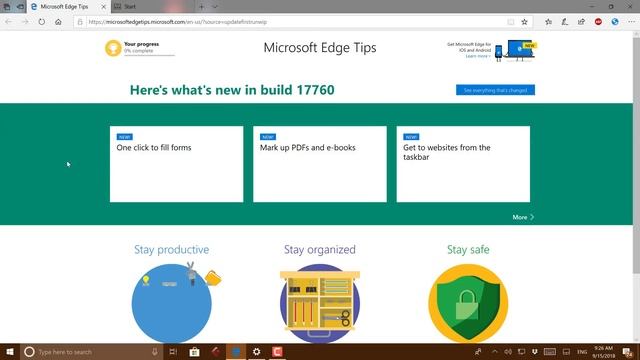Open the clock and date flyout
Image resolution: width=640 pixels, height=360 pixels.
click(604, 351)
